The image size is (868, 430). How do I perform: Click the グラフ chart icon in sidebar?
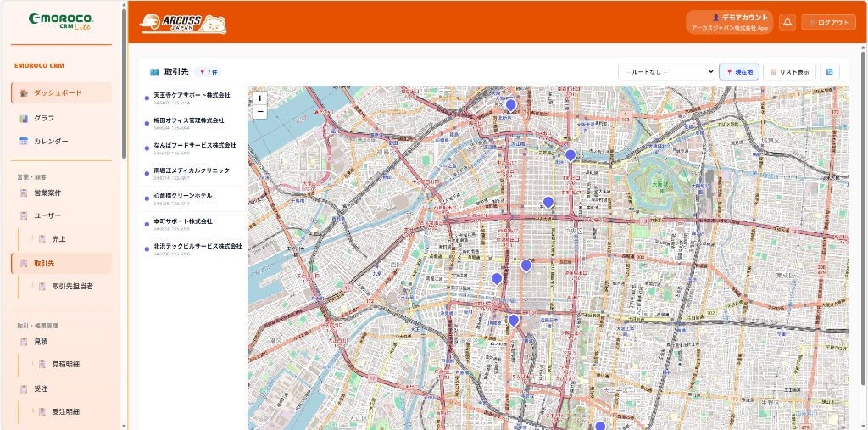pyautogui.click(x=24, y=119)
